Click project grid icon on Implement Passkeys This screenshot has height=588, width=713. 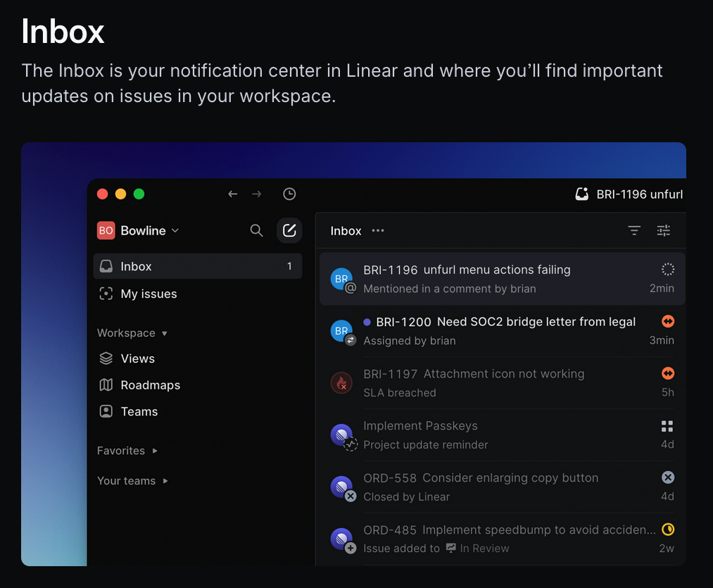coord(667,426)
